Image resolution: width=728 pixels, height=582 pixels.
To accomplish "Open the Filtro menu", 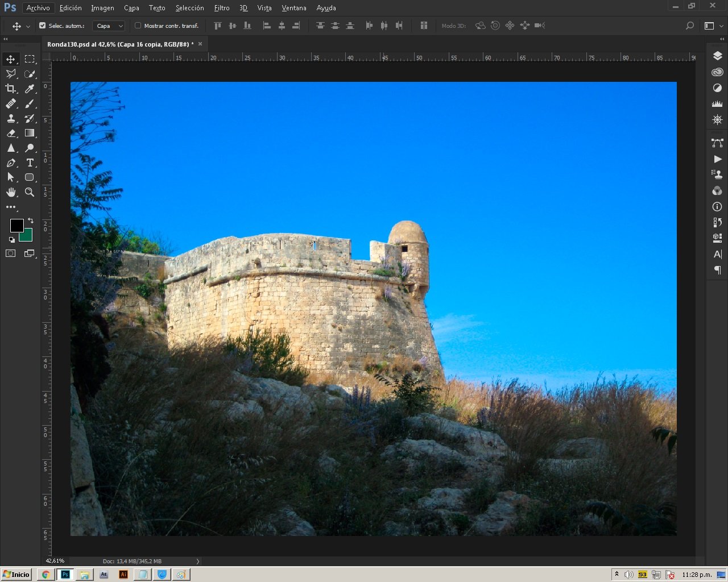I will tap(222, 8).
